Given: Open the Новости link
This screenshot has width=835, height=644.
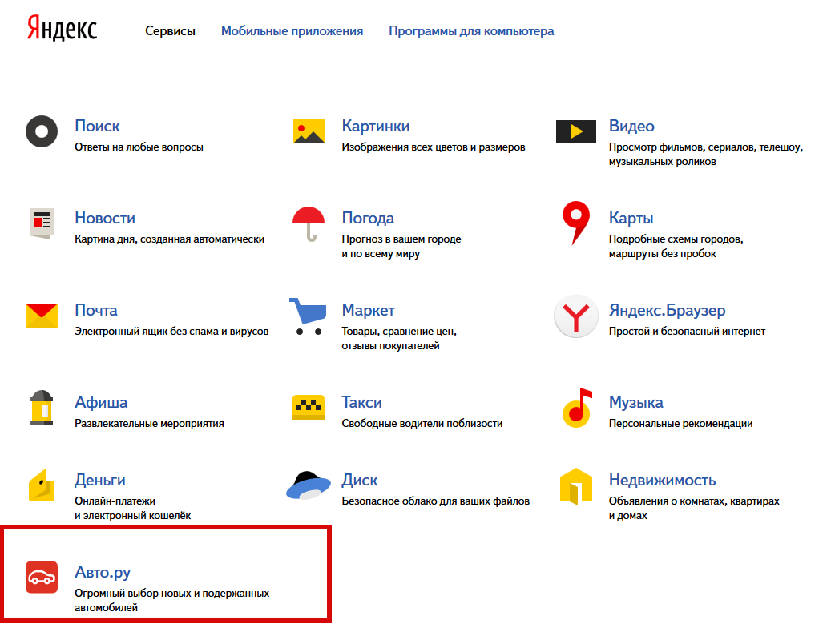Looking at the screenshot, I should pos(105,218).
